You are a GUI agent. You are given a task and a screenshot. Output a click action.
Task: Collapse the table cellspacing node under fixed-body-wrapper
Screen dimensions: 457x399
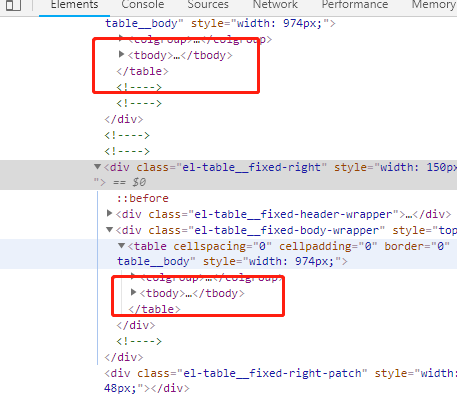coord(121,246)
